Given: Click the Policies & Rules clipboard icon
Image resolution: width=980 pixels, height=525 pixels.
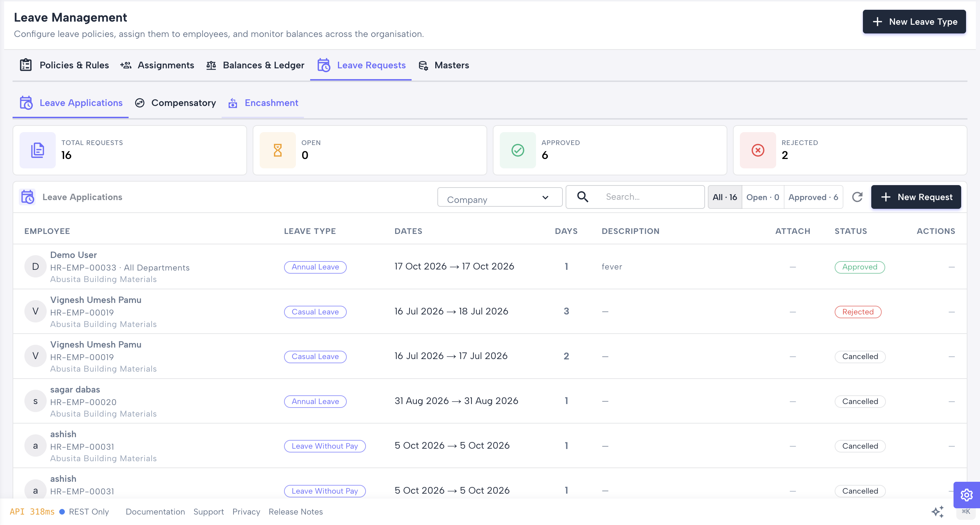Looking at the screenshot, I should click(x=25, y=65).
